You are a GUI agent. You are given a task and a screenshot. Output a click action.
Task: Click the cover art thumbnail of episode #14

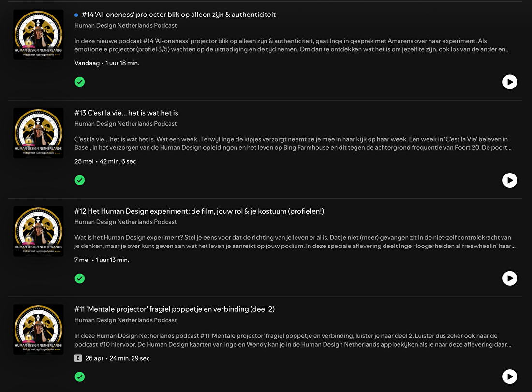click(x=38, y=35)
